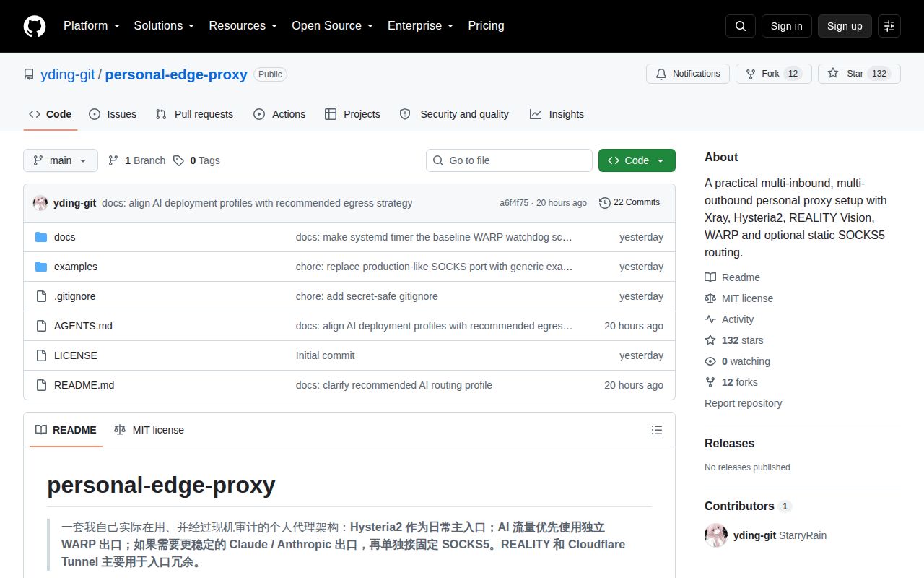The height and width of the screenshot is (578, 924).
Task: Switch to the Projects tab
Action: click(x=352, y=114)
